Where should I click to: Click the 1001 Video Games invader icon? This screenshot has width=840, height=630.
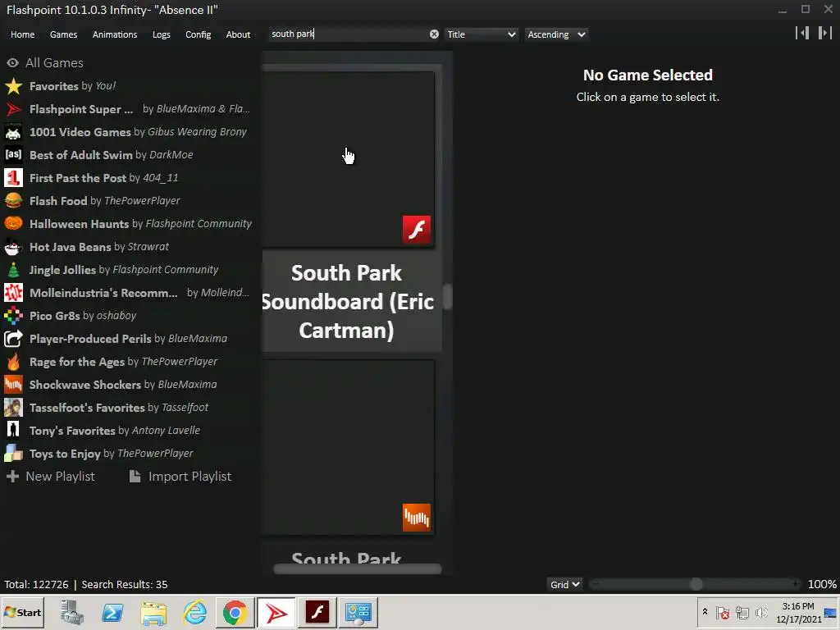click(x=13, y=132)
